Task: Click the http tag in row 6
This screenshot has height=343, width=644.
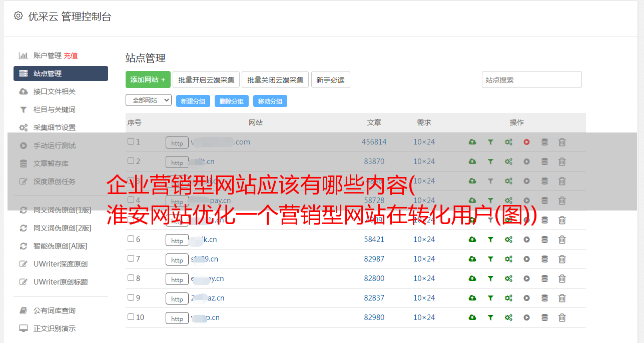Action: point(177,240)
